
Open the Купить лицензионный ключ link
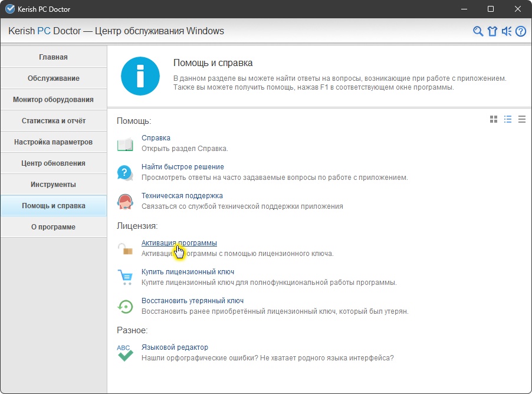click(188, 271)
